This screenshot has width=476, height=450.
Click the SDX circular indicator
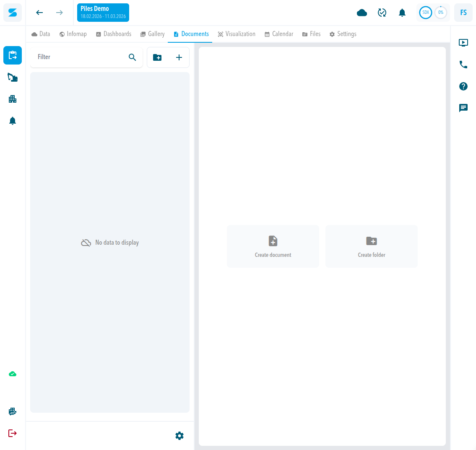click(426, 13)
